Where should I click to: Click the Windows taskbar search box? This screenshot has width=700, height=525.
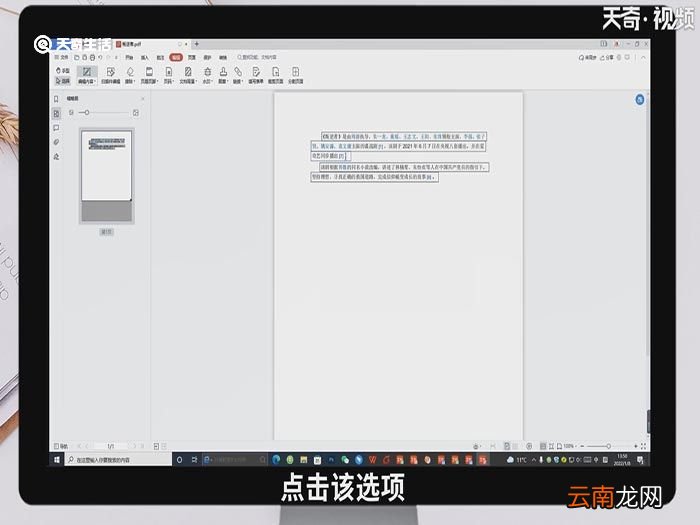(x=118, y=459)
